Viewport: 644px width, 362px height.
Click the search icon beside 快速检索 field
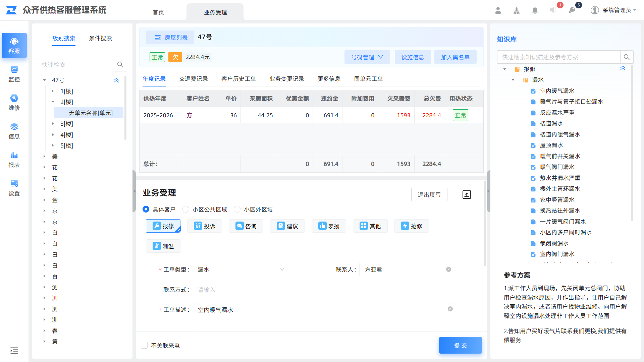pos(120,65)
